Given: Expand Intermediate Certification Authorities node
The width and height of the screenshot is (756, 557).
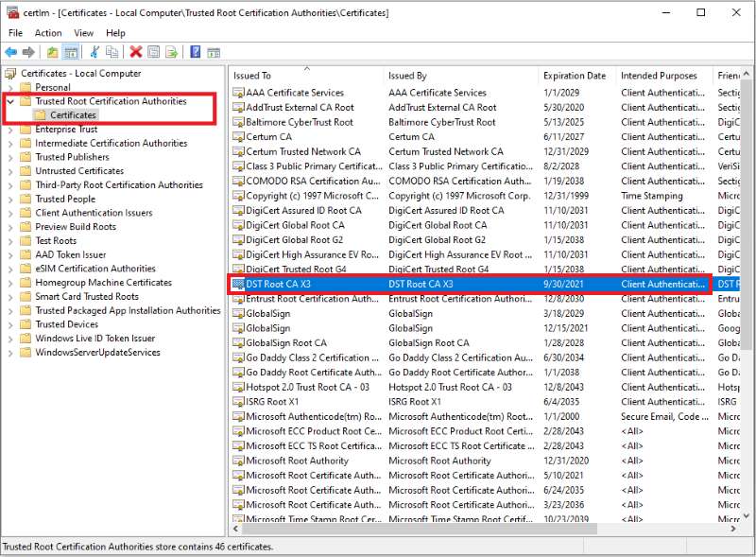Looking at the screenshot, I should point(10,144).
